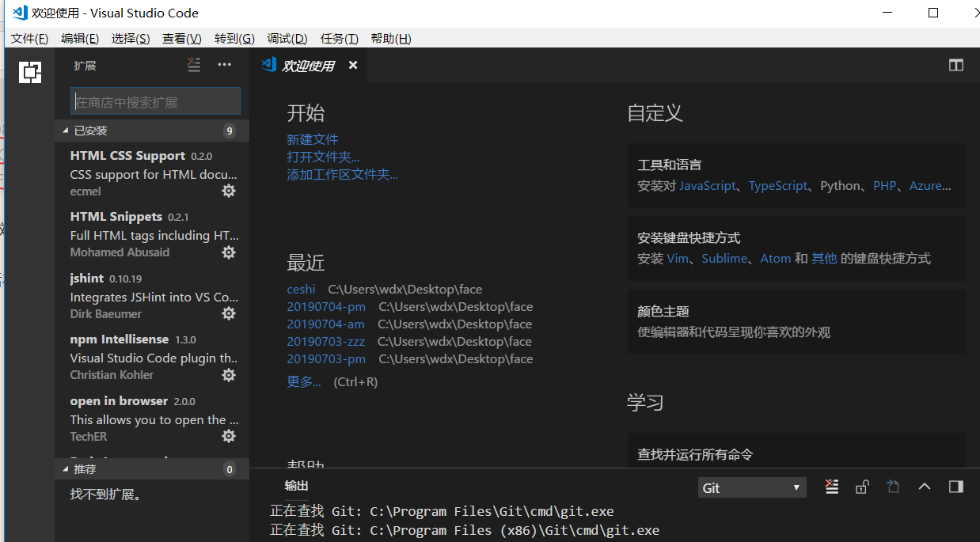Open recent folder ceshi from the list
The width and height of the screenshot is (980, 542).
pos(301,289)
